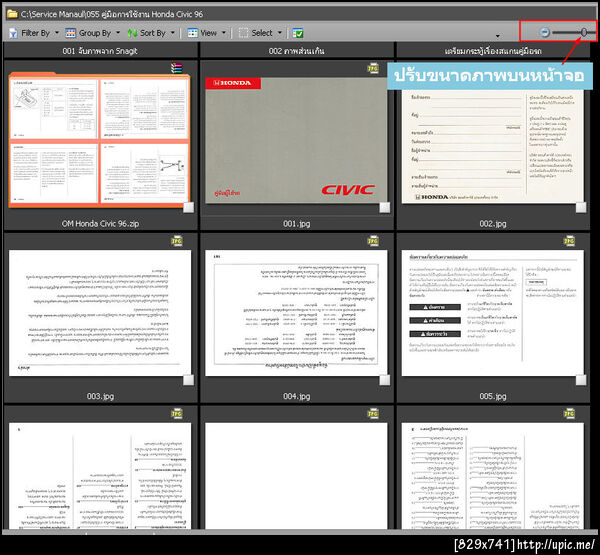Screen dimensions: 600x555
Task: Tick checkbox on OM Honda Civic 96.zip
Action: [x=189, y=207]
